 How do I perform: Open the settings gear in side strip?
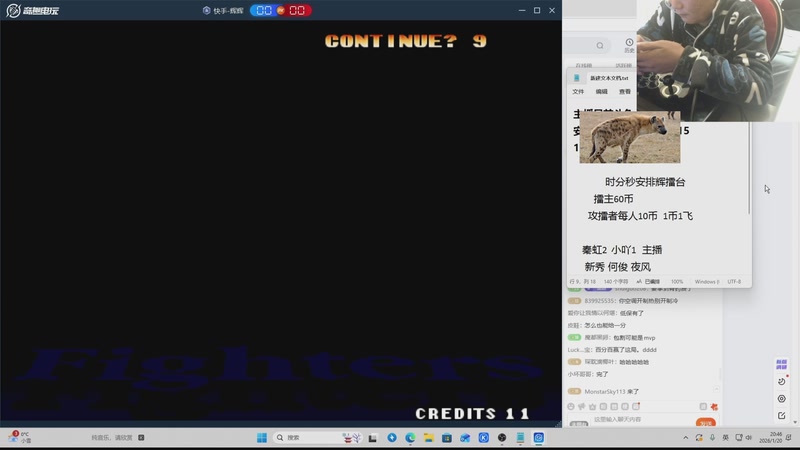pos(782,398)
